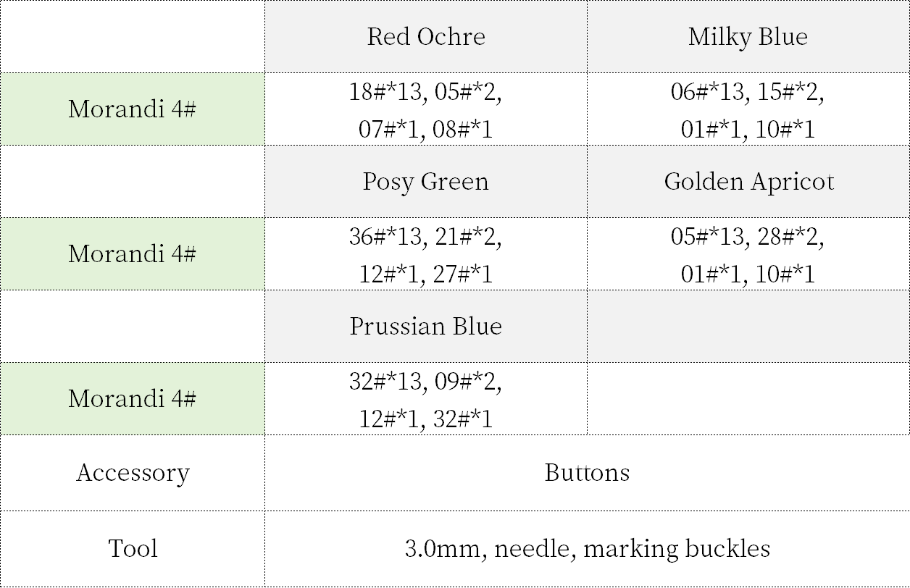910x588 pixels.
Task: Select the Golden Apricot heading cell
Action: point(748,181)
